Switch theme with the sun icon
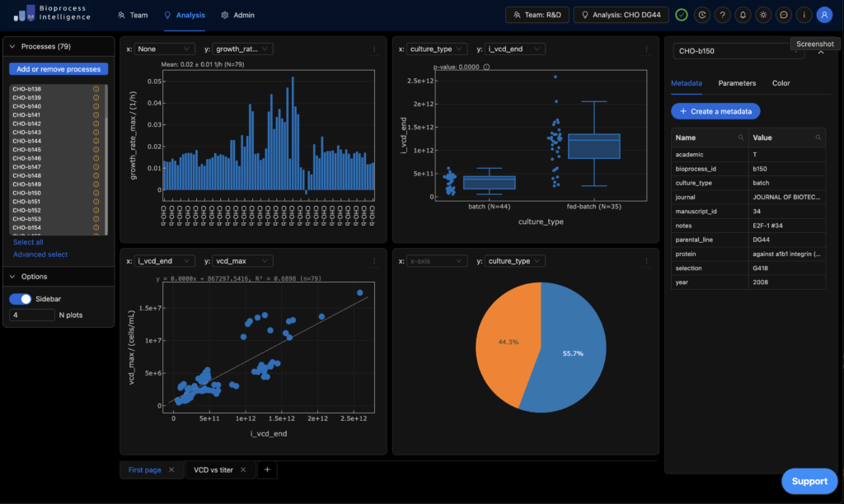Screen dimensions: 844x504 763,15
